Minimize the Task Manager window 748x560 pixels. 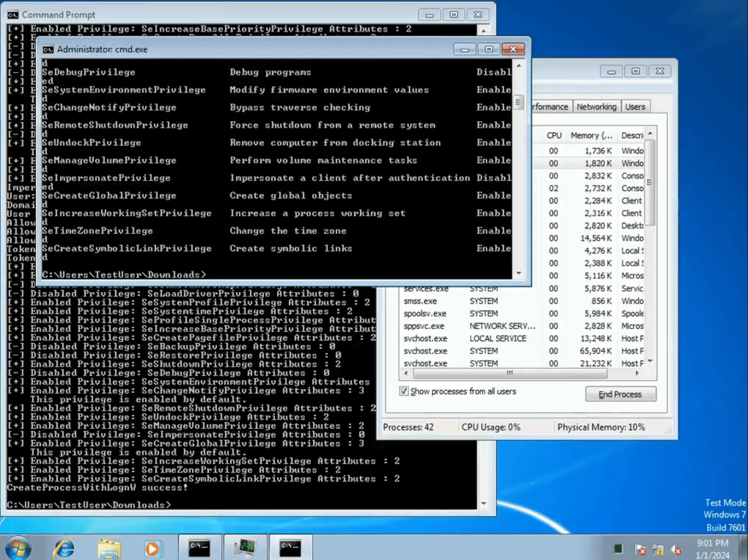pos(611,71)
